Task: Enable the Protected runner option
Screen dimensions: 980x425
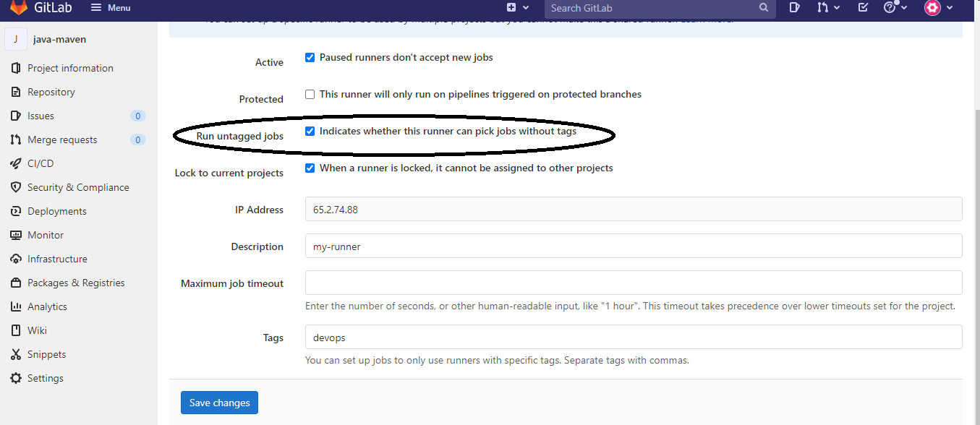Action: (x=310, y=94)
